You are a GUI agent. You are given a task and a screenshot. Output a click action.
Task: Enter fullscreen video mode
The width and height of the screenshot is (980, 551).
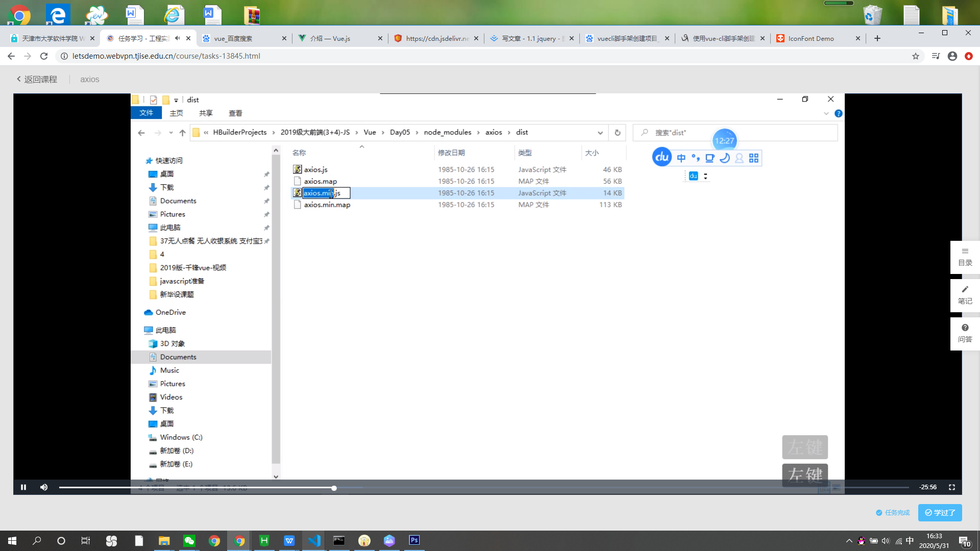coord(951,487)
